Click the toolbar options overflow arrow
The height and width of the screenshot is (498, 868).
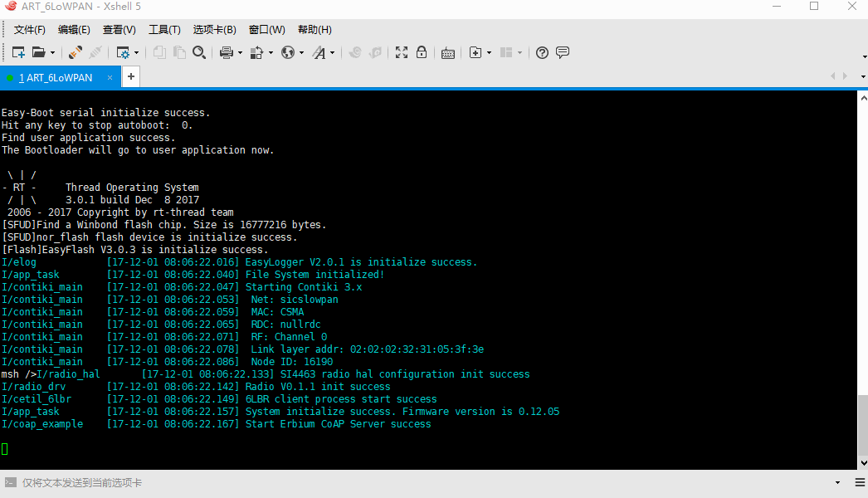tap(865, 56)
